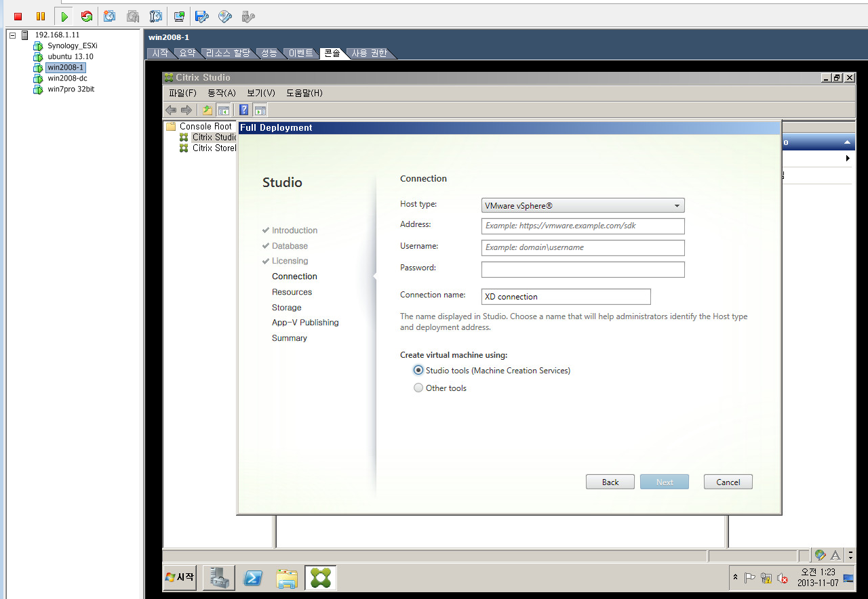Open the 파일(F) menu

click(182, 93)
